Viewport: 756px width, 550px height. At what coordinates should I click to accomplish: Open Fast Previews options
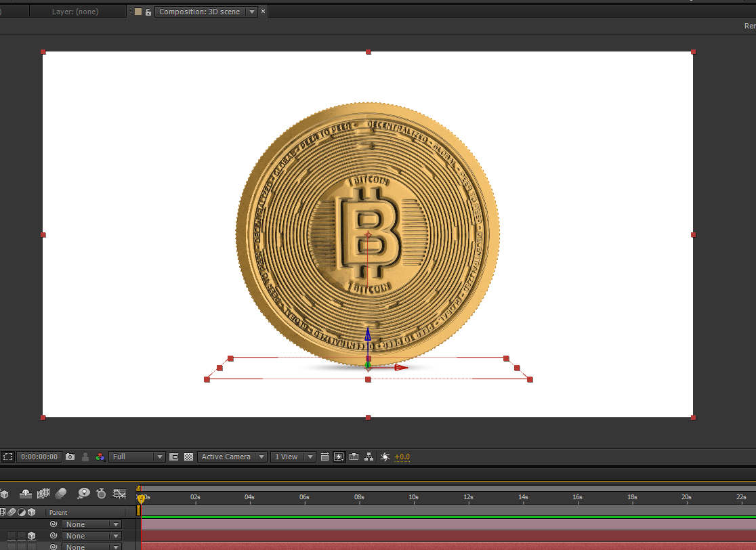[x=339, y=457]
